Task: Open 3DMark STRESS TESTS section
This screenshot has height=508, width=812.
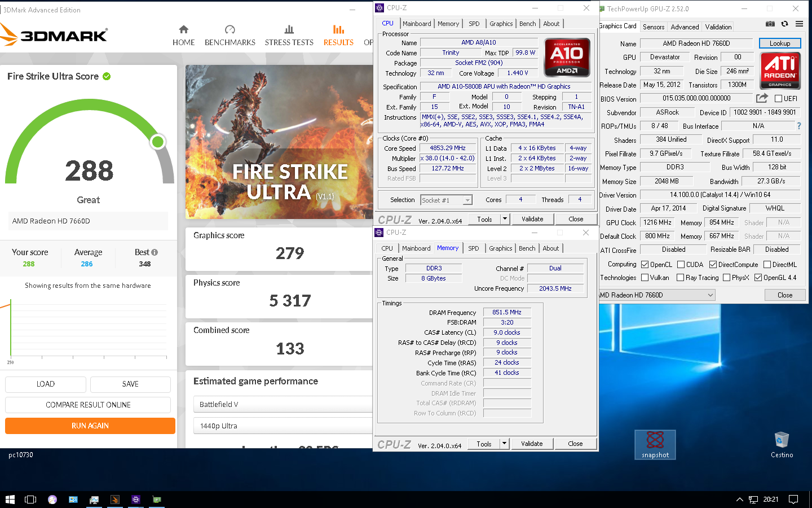Action: click(289, 36)
